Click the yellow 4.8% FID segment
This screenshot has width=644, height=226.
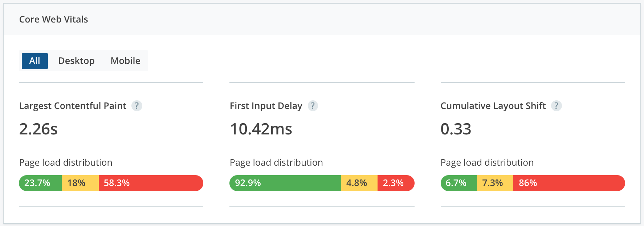pyautogui.click(x=359, y=183)
